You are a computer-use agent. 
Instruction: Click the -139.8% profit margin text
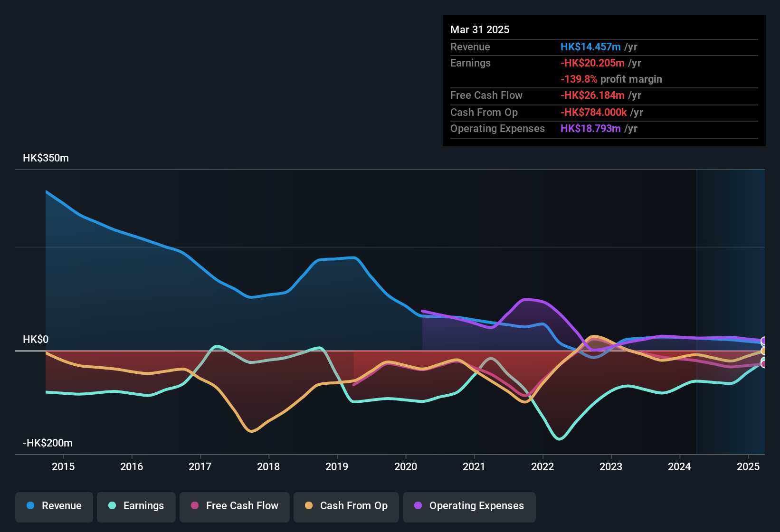click(x=611, y=79)
